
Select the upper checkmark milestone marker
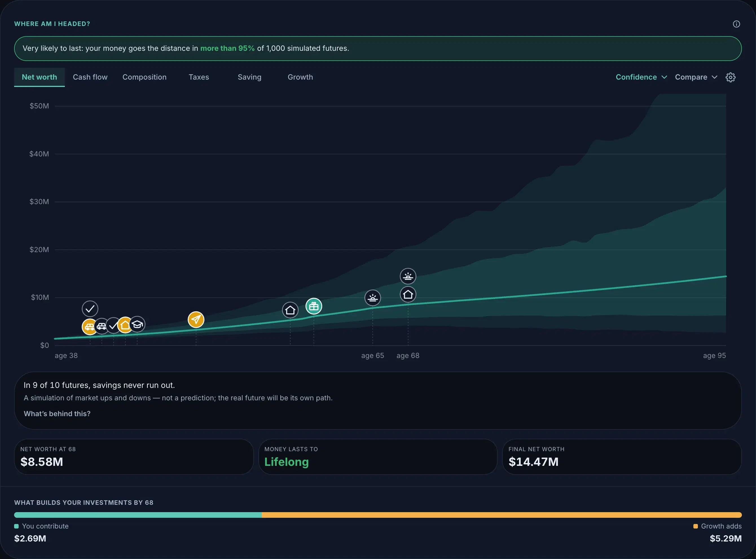pyautogui.click(x=90, y=309)
